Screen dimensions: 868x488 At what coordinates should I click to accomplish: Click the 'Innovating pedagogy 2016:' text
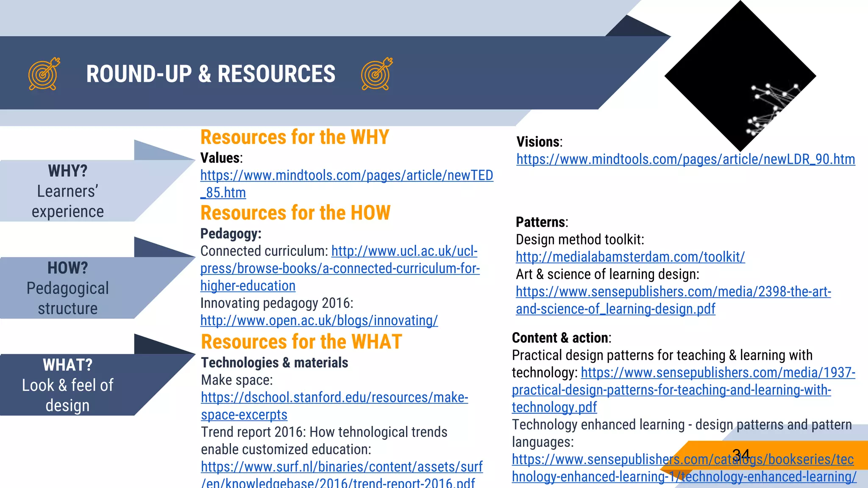pos(277,303)
